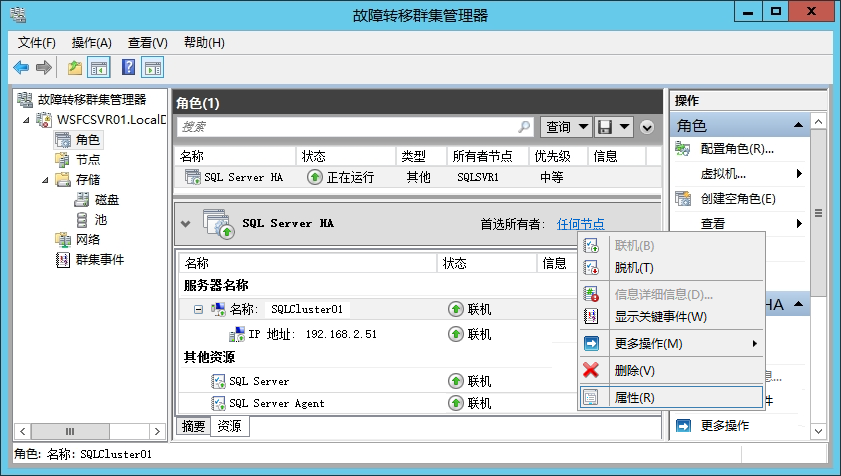Click the red X delete icon
841x476 pixels.
click(591, 370)
